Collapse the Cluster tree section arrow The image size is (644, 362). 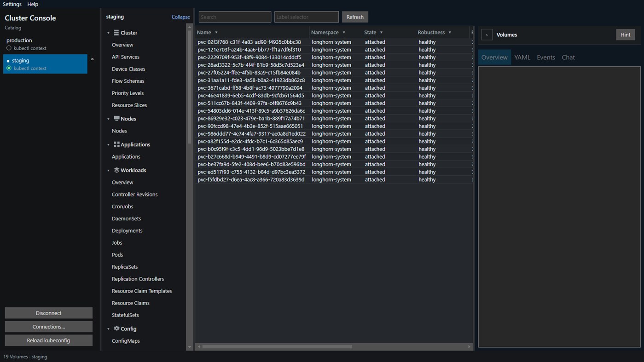pyautogui.click(x=109, y=33)
